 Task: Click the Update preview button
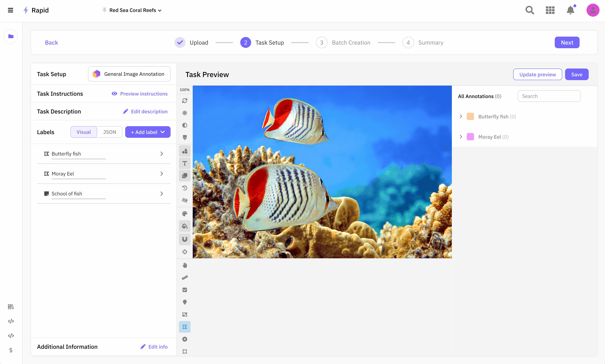(x=537, y=74)
